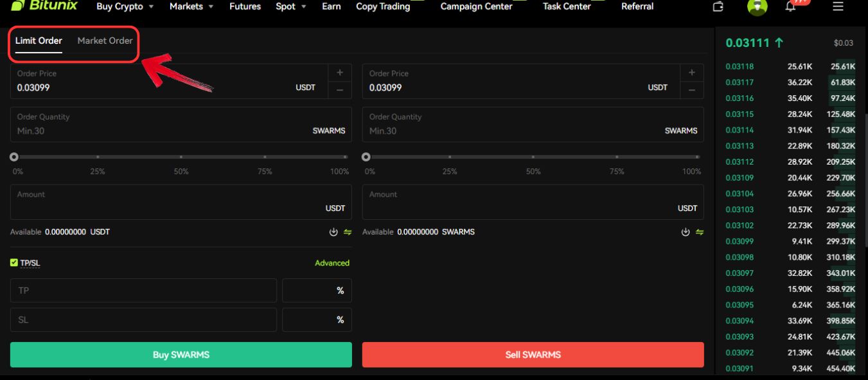This screenshot has height=380, width=868.
Task: Select the 0.03097 price in the order book
Action: (740, 273)
